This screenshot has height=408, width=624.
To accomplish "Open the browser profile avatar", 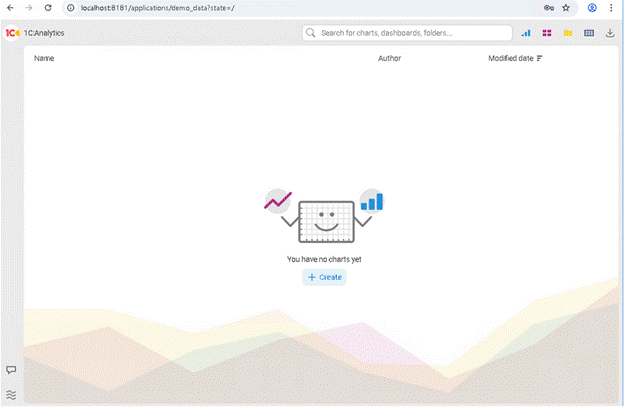I will (x=592, y=8).
